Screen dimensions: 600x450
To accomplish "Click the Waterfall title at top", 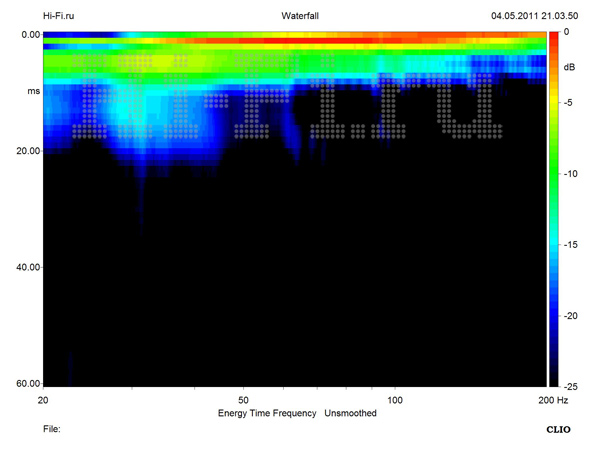I will point(300,16).
